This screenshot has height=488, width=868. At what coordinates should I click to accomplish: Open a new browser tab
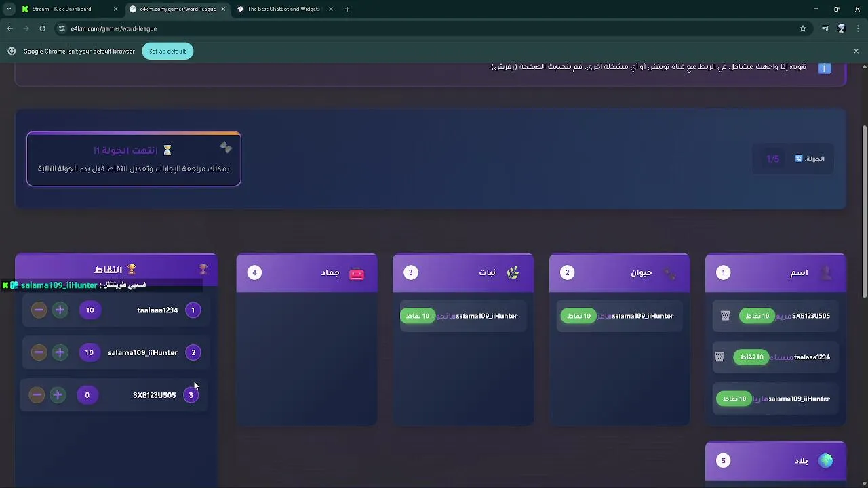point(347,9)
